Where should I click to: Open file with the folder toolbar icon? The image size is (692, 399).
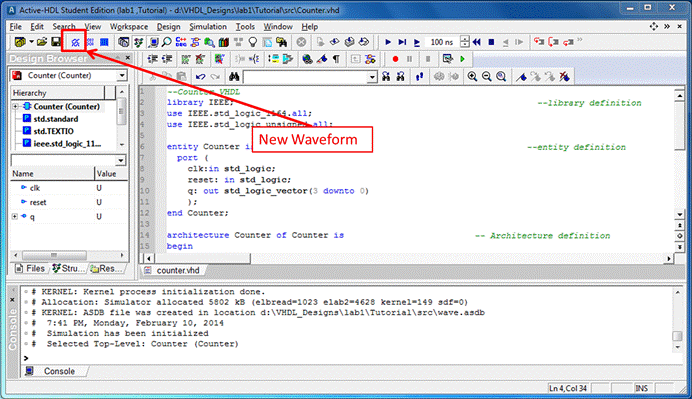tap(42, 42)
